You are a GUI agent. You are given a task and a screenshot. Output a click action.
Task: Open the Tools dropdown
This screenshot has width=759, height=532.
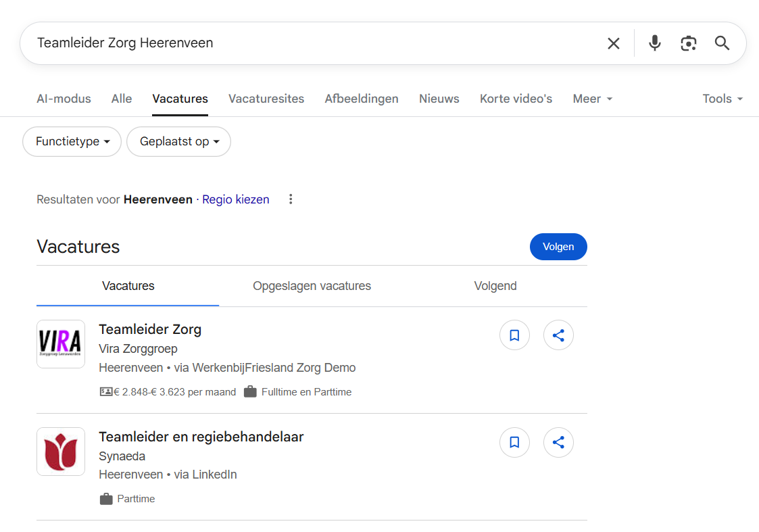tap(722, 99)
